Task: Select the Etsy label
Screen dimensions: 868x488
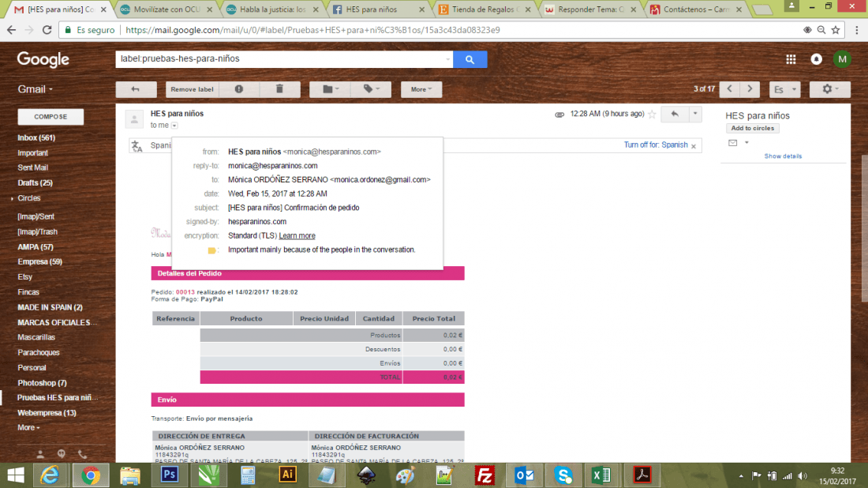Action: (25, 277)
